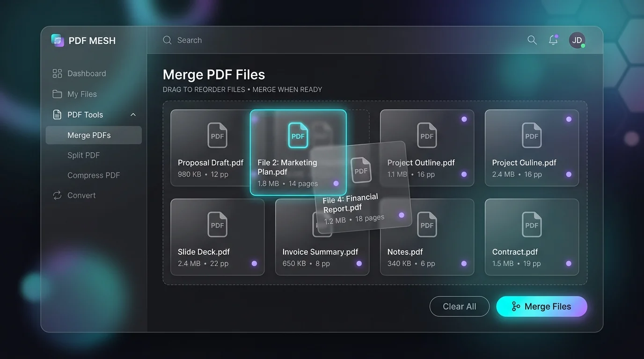Toggle purple dot on Slide Deck.pdf

click(x=254, y=264)
